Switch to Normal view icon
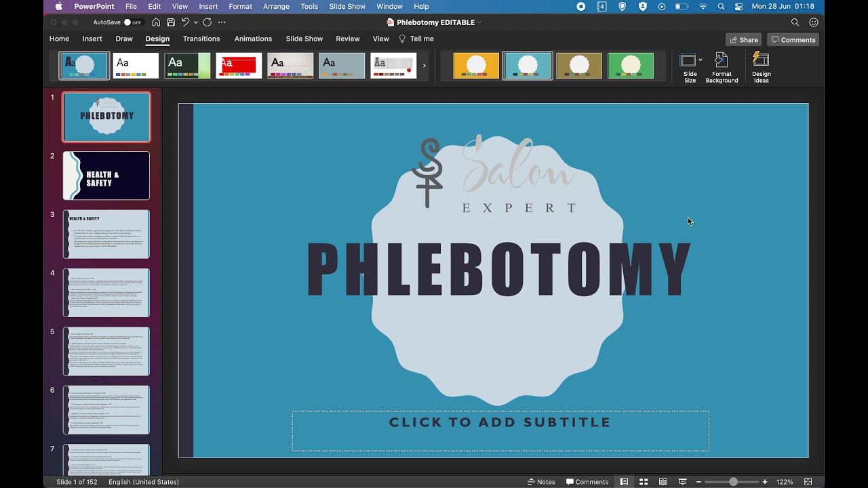Screen dimensions: 868x488 pos(624,482)
